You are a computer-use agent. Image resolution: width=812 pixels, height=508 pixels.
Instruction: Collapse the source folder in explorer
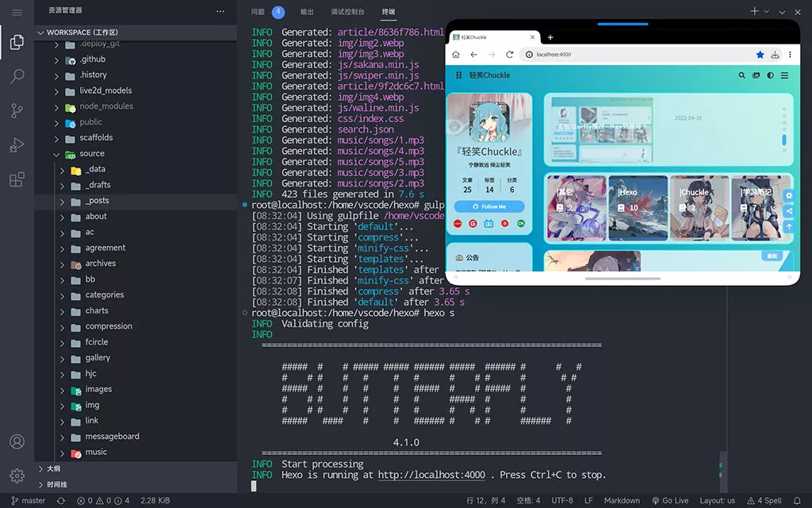(56, 154)
